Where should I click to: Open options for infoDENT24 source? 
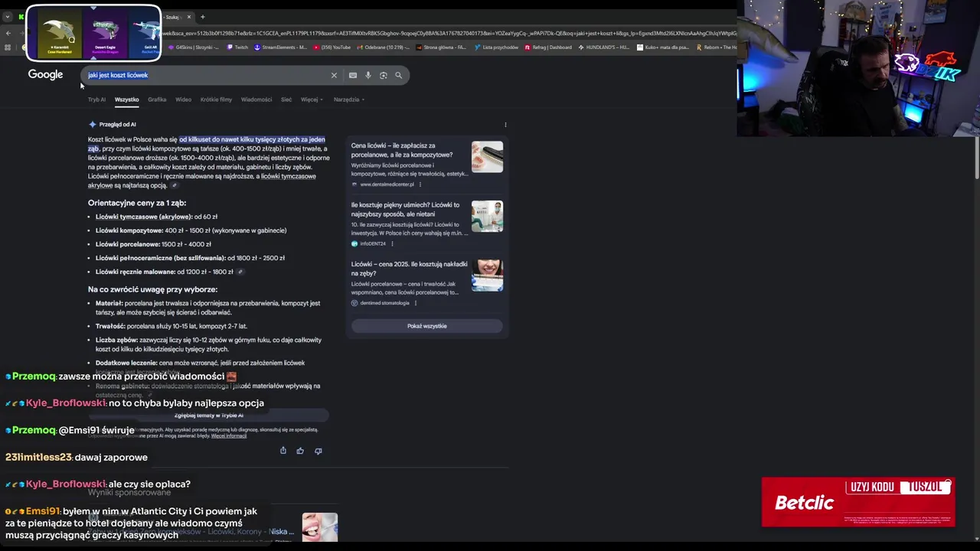tap(392, 243)
